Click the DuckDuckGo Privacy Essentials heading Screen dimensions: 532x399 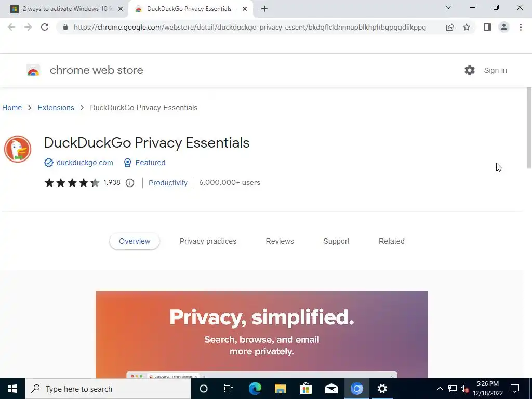coord(147,143)
